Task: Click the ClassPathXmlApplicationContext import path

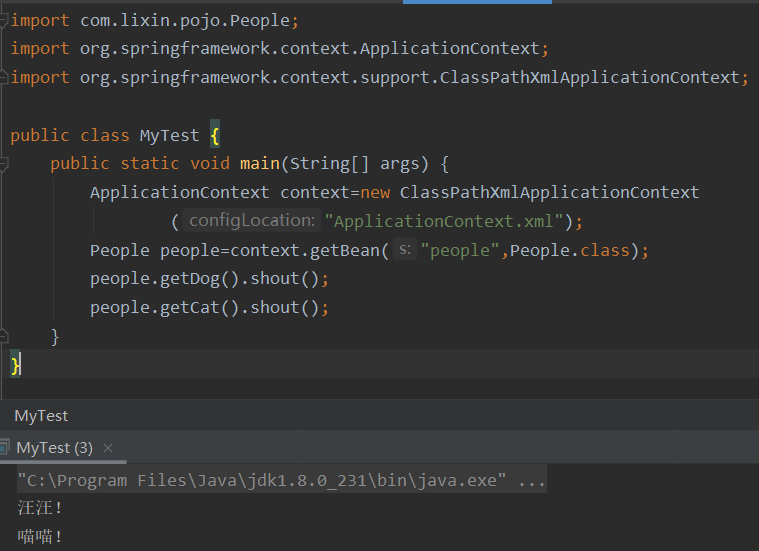Action: tap(410, 77)
